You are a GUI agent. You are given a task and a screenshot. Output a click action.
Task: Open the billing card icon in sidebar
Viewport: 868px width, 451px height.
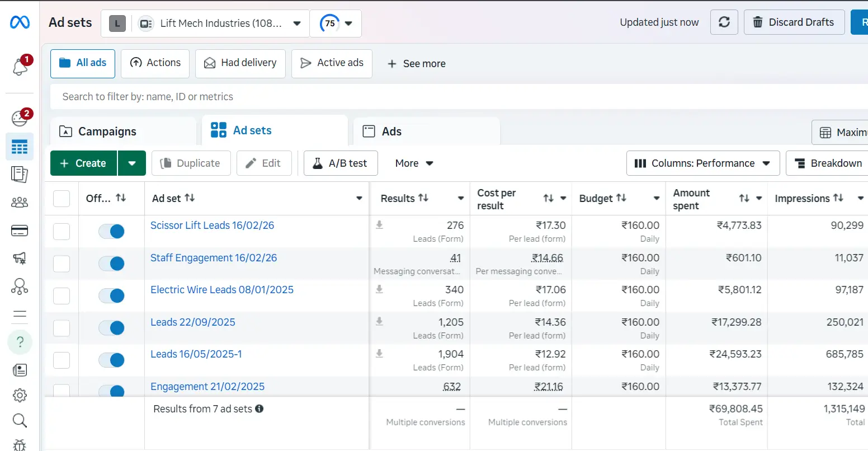[20, 231]
